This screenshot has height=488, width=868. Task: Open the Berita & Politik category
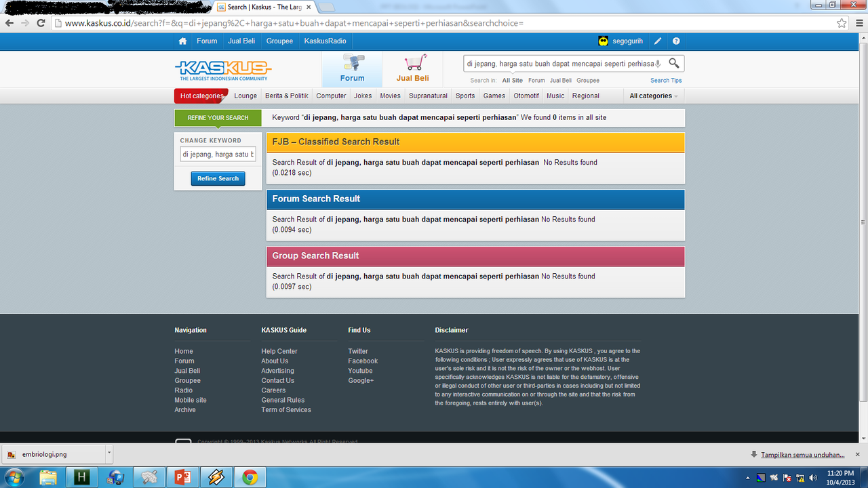pyautogui.click(x=286, y=96)
